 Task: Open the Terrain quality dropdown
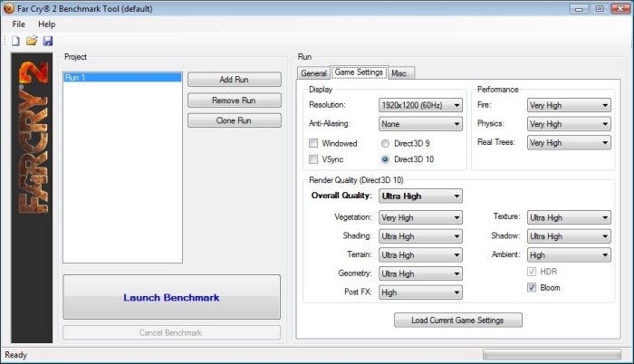click(x=420, y=254)
